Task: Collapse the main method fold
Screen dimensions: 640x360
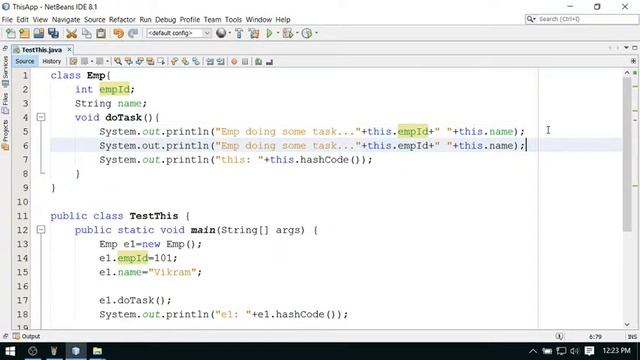Action: click(x=41, y=230)
